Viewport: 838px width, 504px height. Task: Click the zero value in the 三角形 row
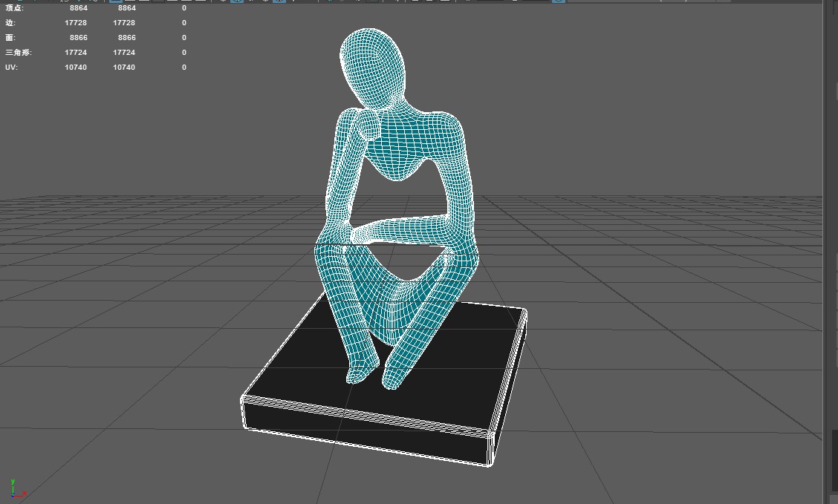click(183, 52)
